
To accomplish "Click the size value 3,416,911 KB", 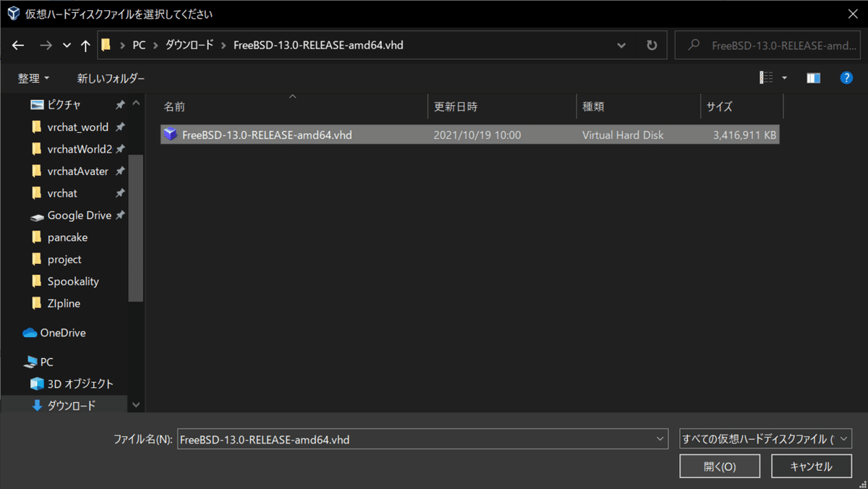I will (x=745, y=135).
